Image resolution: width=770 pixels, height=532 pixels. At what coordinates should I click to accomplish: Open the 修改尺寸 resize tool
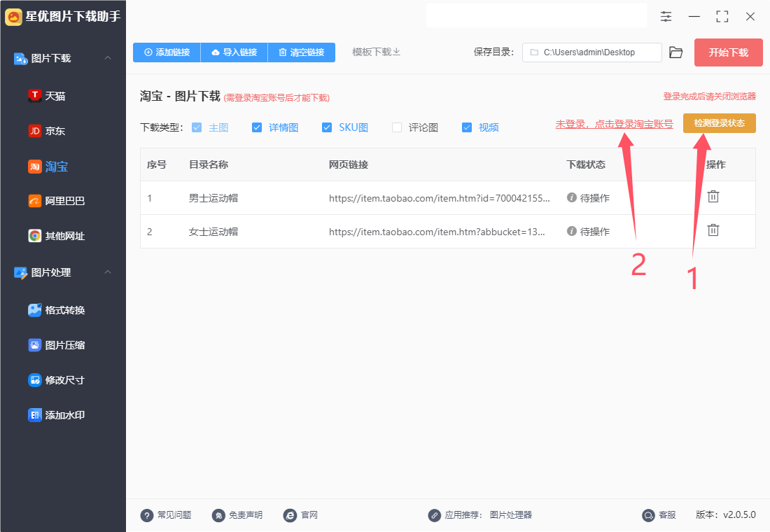(57, 379)
